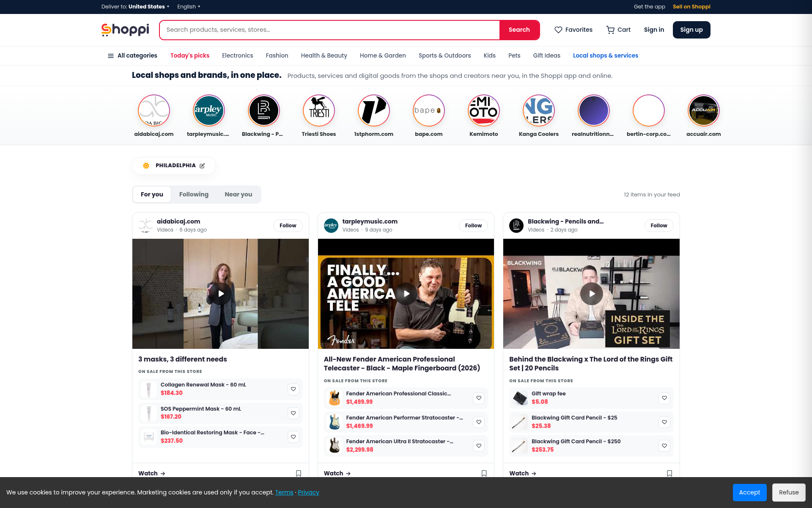Favorite the SOS Peppermint Mask
The width and height of the screenshot is (812, 508).
click(294, 413)
